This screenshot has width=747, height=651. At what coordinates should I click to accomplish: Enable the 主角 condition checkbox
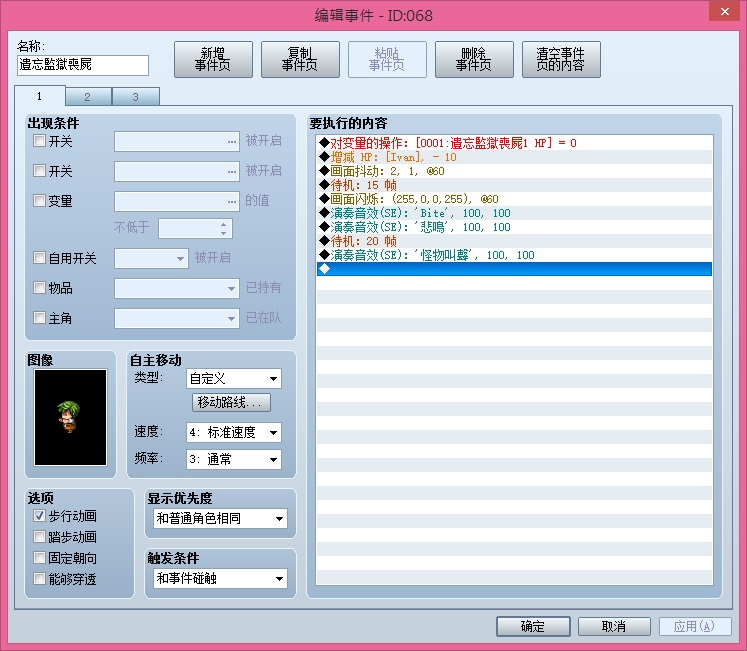point(39,317)
